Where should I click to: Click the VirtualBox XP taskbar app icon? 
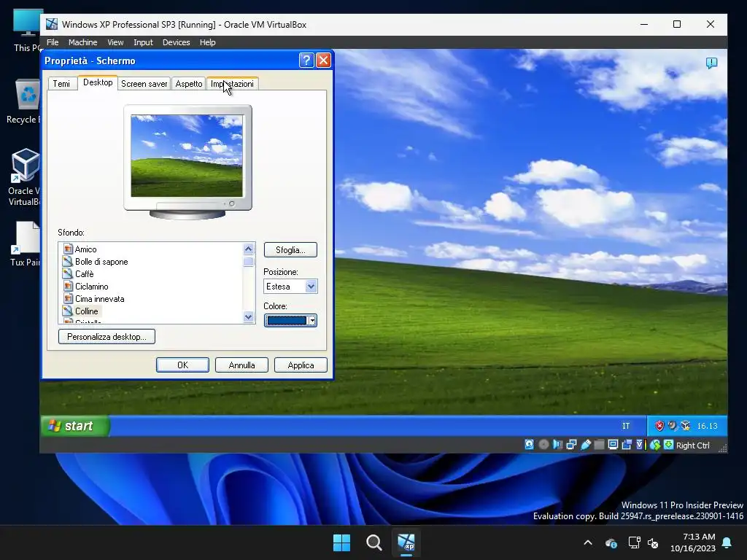pos(406,542)
